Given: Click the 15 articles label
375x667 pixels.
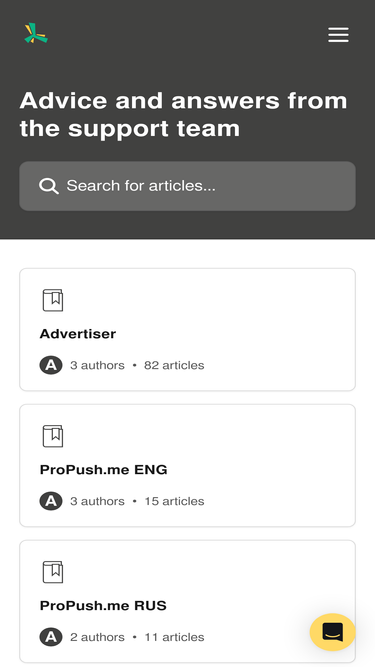Looking at the screenshot, I should [174, 501].
